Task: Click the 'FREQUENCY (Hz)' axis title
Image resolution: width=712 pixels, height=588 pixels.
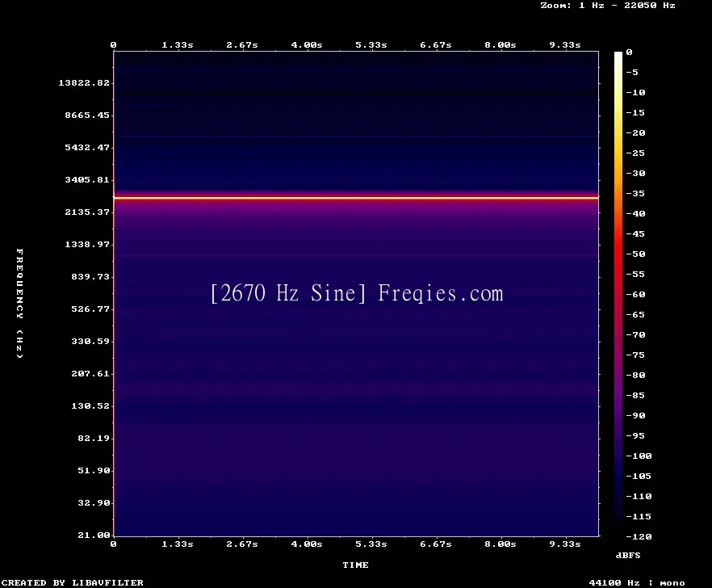Action: 19,304
